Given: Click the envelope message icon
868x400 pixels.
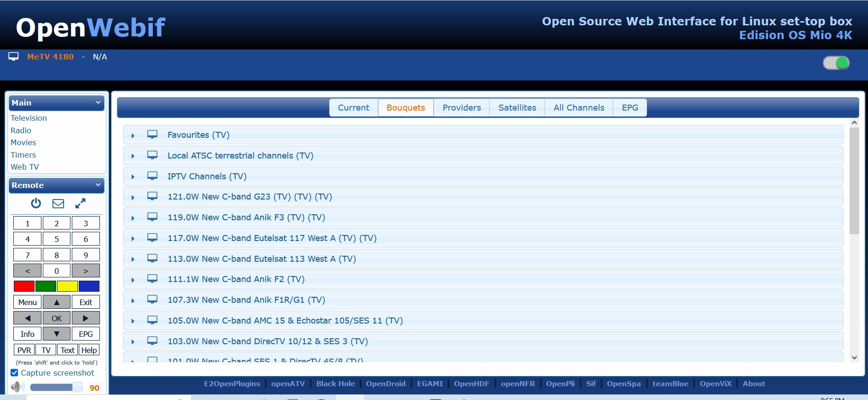Looking at the screenshot, I should [58, 203].
